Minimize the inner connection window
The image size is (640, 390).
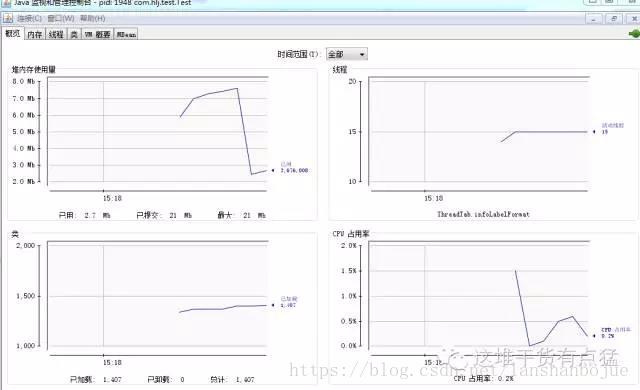[x=594, y=19]
